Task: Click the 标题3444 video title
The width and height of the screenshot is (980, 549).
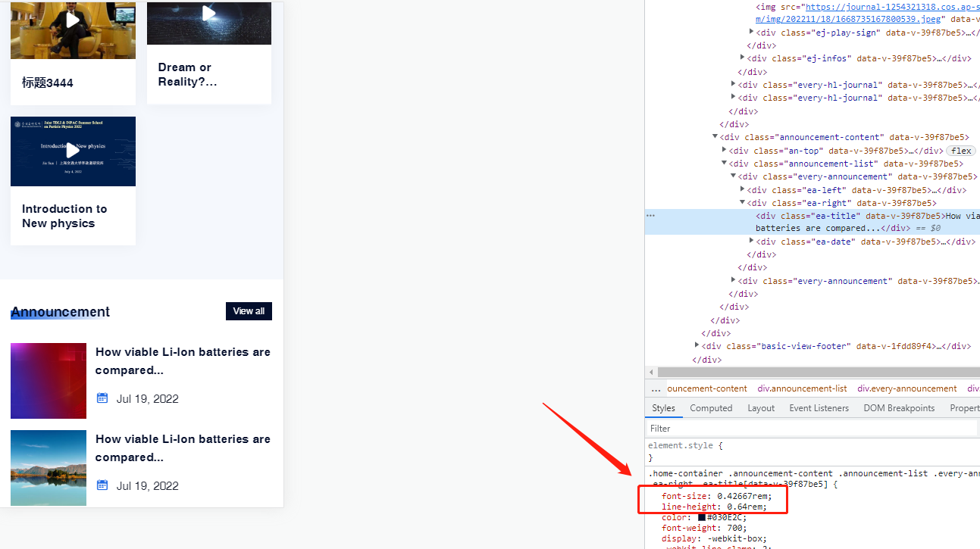Action: (x=48, y=83)
